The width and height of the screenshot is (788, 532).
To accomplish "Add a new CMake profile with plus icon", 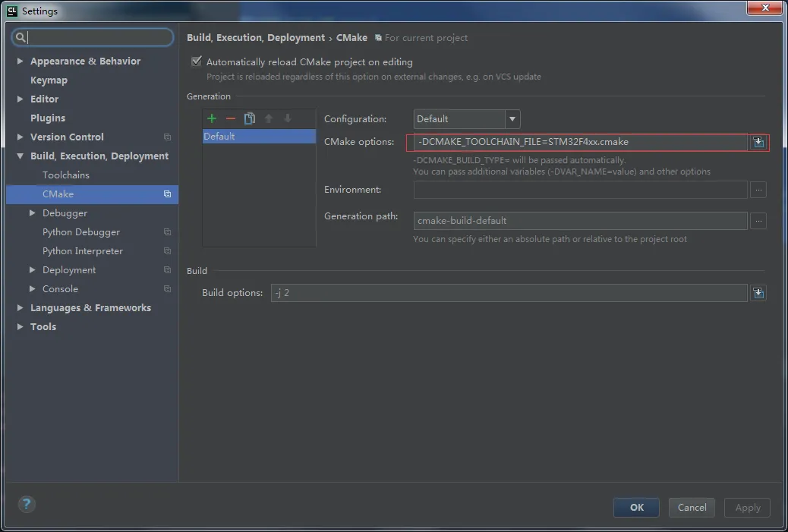I will (212, 118).
